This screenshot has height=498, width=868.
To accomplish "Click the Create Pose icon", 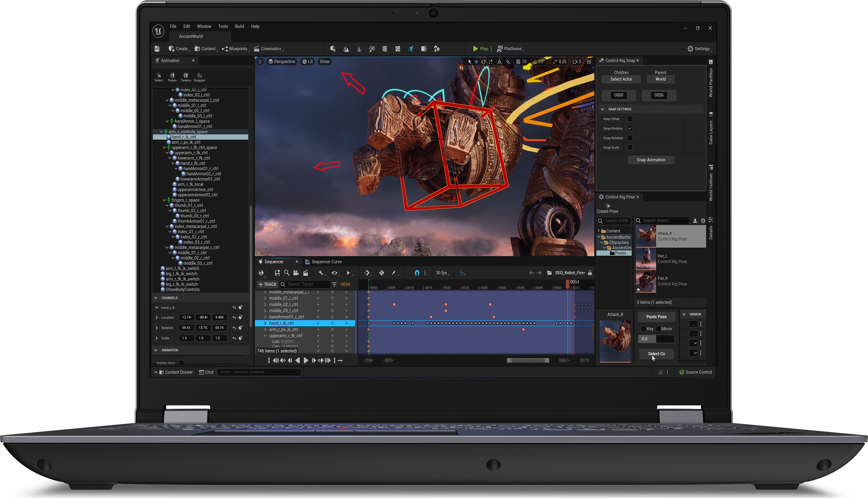I will click(608, 206).
